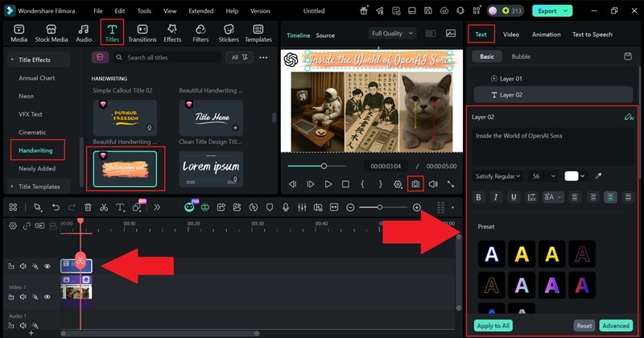Open the text color dropdown arrow
Screen dimensions: 644x338
(582, 176)
